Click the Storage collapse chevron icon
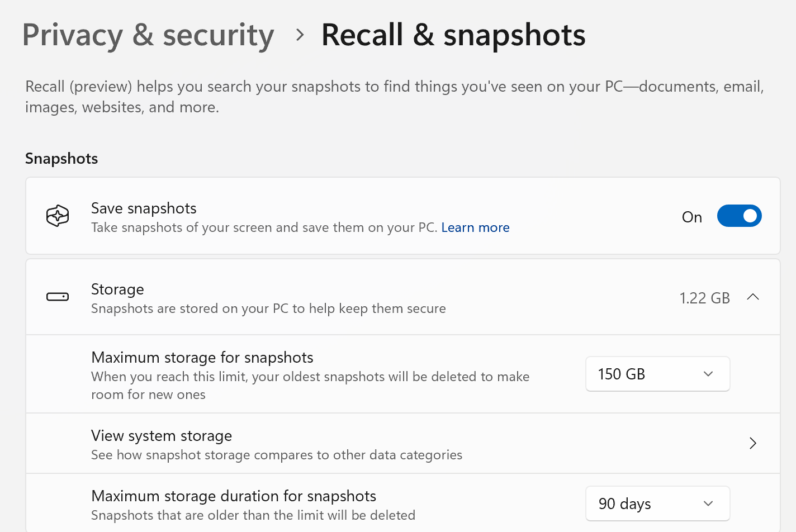Screen dimensions: 796x532 753,297
